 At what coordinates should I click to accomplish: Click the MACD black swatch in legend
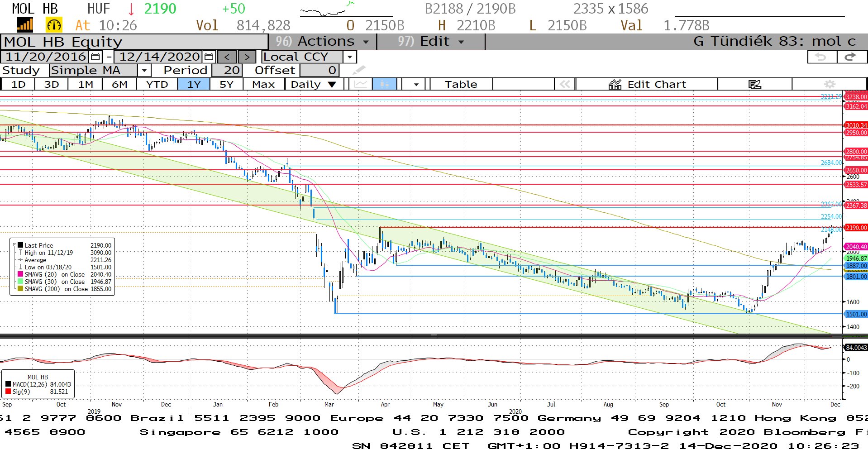pyautogui.click(x=8, y=384)
